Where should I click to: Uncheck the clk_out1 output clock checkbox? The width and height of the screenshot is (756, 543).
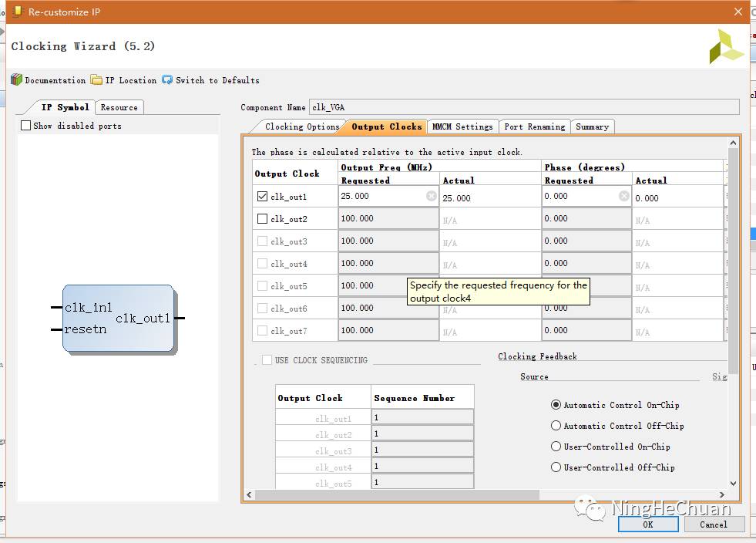[x=263, y=197]
